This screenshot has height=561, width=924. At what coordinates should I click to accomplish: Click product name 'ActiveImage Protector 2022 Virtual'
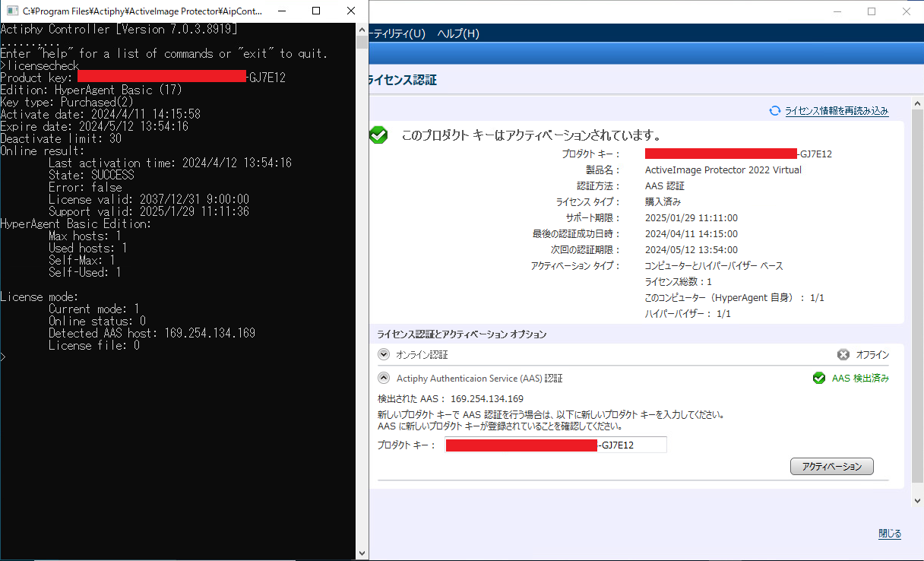[x=723, y=170]
